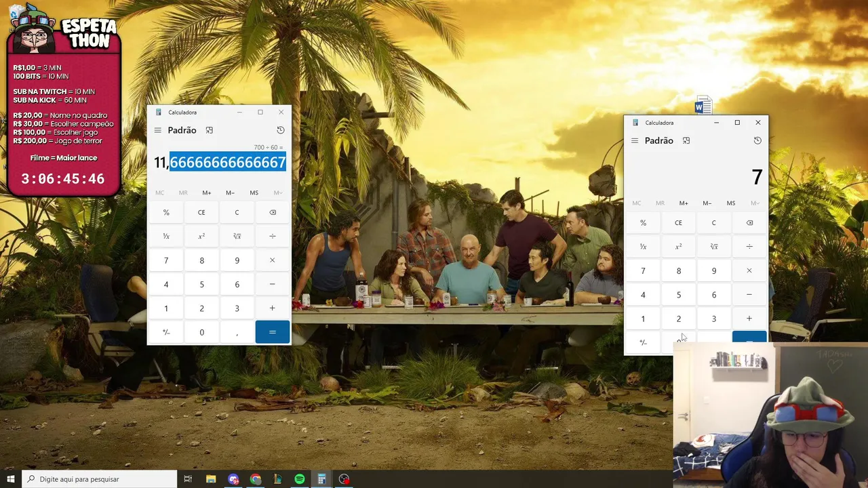The width and height of the screenshot is (868, 488).
Task: Click digit 9 in the right calculator
Action: click(713, 270)
